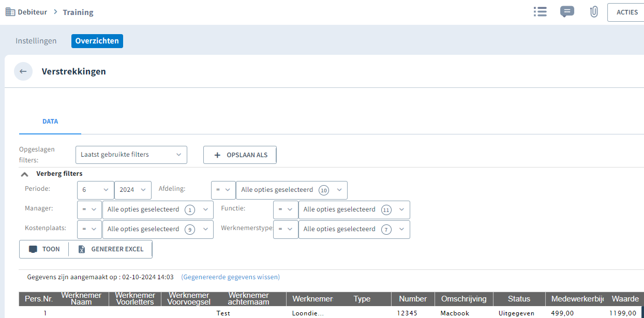Image resolution: width=644 pixels, height=318 pixels.
Task: Sort by Omschrijving column header
Action: 464,299
